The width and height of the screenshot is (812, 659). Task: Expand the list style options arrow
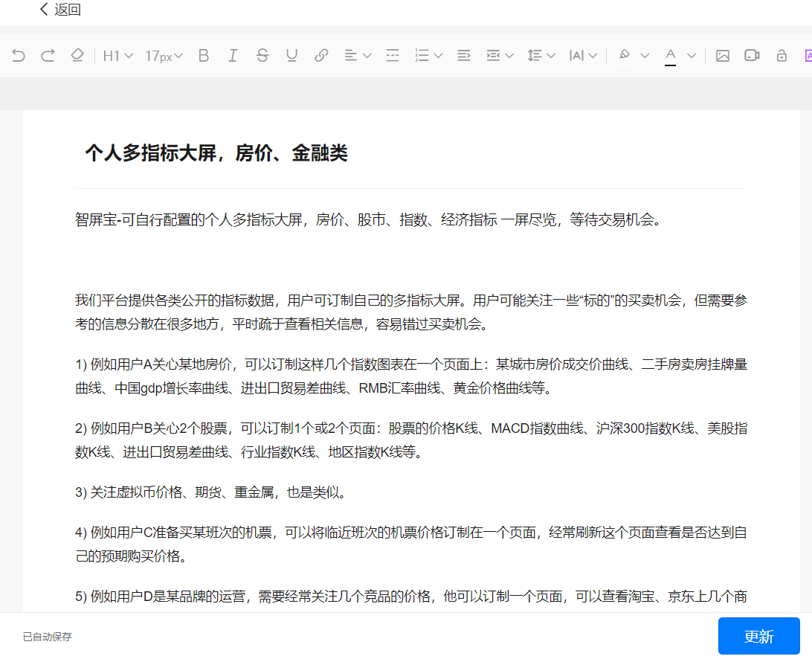[438, 56]
